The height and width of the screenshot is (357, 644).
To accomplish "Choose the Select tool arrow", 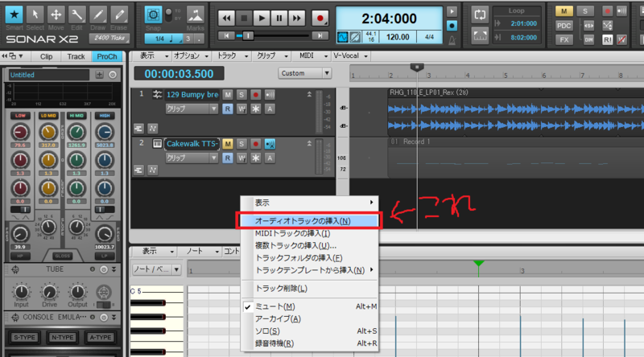I will [35, 14].
